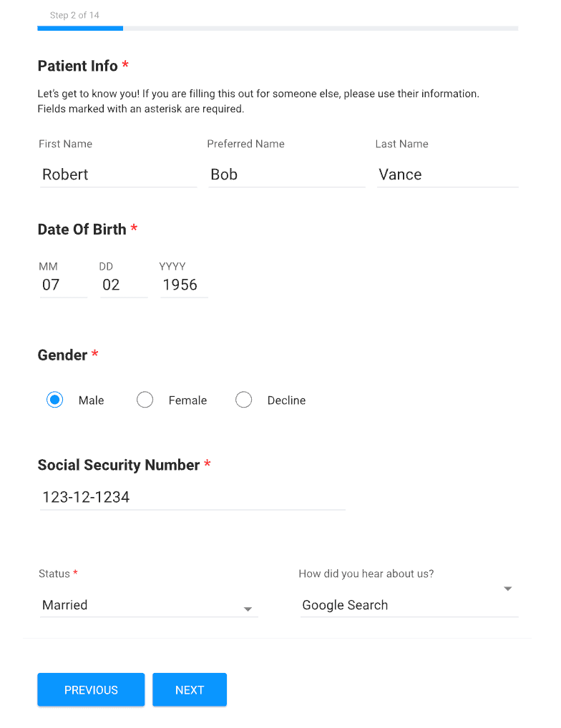
Task: Select the Male gender option
Action: [55, 400]
